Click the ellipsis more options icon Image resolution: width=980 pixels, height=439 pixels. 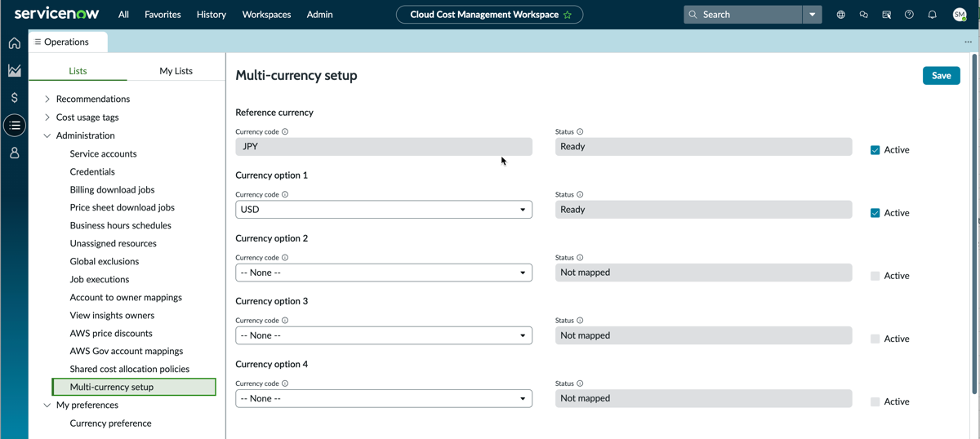968,42
